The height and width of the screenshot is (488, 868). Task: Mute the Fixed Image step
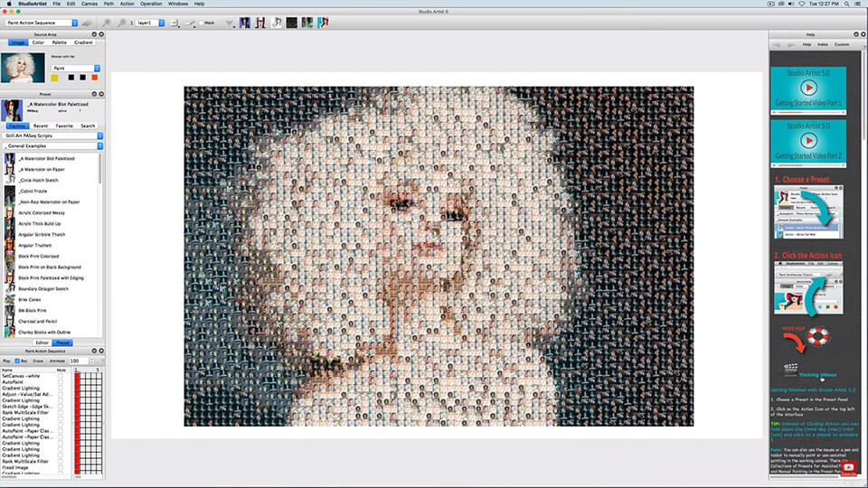click(61, 467)
